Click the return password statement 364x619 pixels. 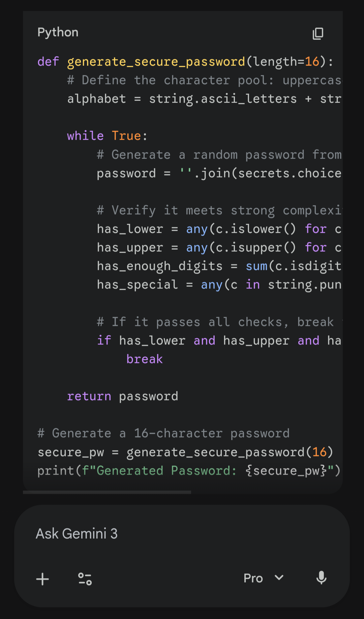coord(122,396)
